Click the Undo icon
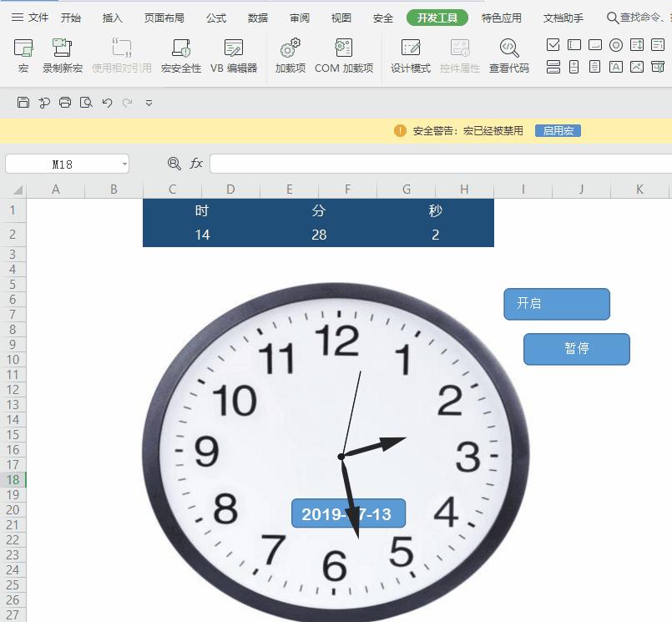 point(106,101)
